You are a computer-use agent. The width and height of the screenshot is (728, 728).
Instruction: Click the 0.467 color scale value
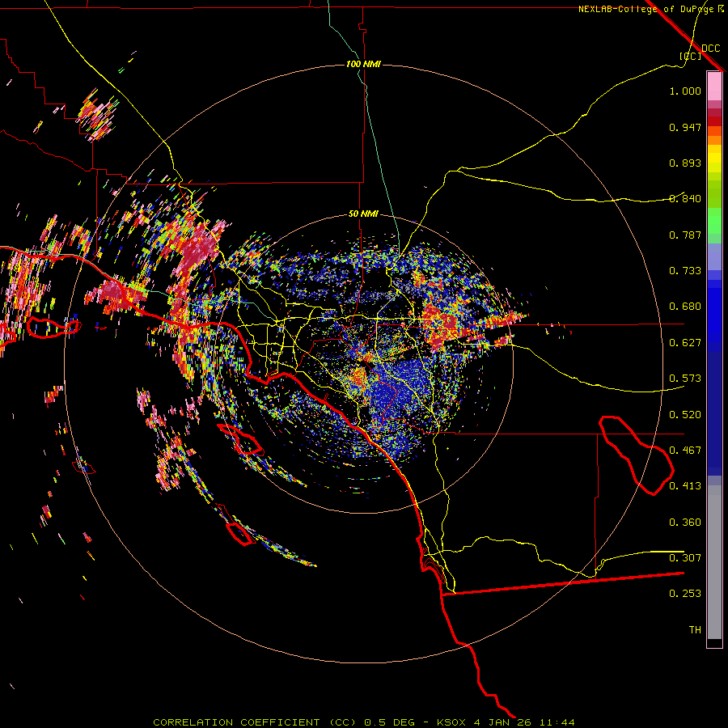coord(685,451)
